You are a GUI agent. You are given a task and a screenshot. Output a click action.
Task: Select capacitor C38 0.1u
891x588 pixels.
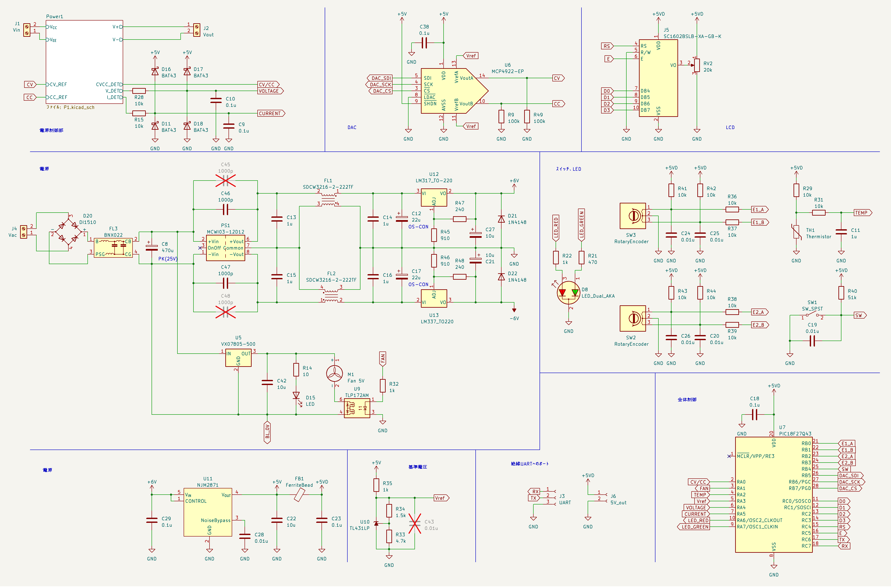point(424,43)
